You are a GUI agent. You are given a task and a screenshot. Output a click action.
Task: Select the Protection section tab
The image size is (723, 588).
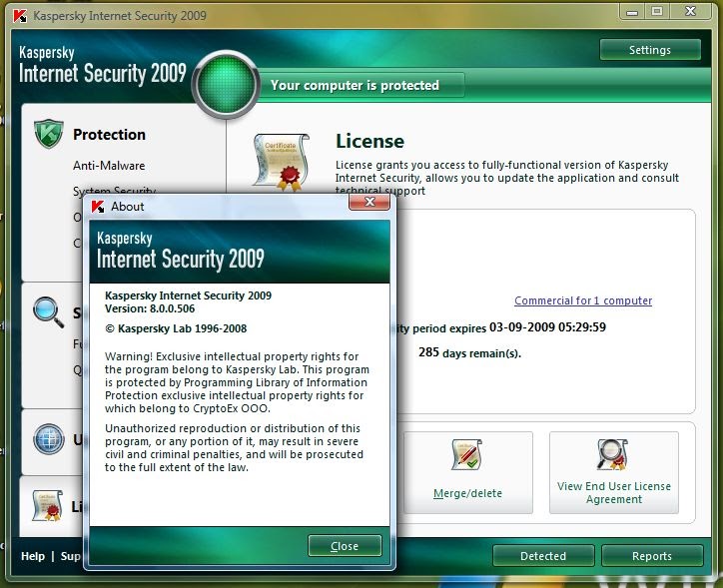(109, 135)
